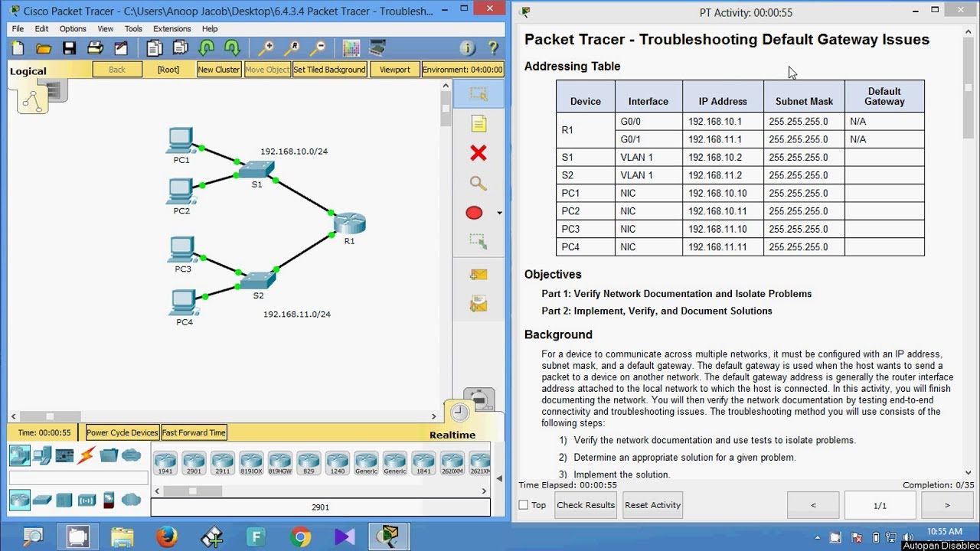Choose the Switches subcategory icon
The height and width of the screenshot is (551, 980).
[42, 500]
